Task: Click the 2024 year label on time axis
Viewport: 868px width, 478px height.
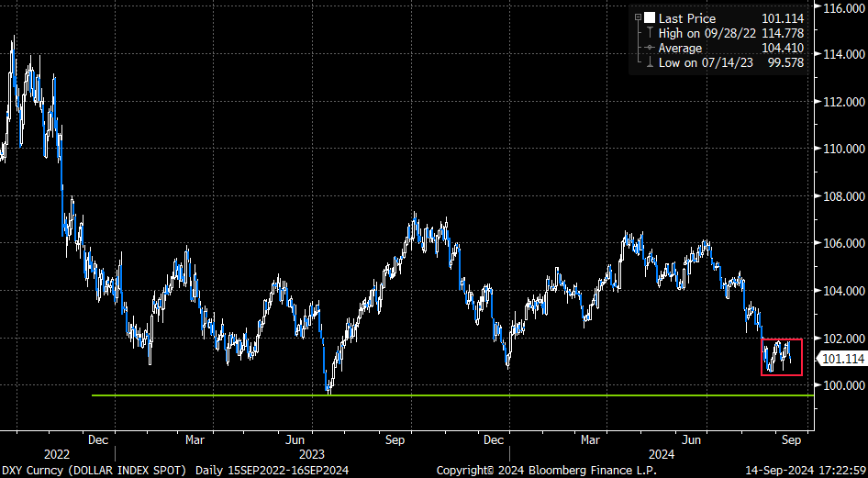Action: pos(661,454)
